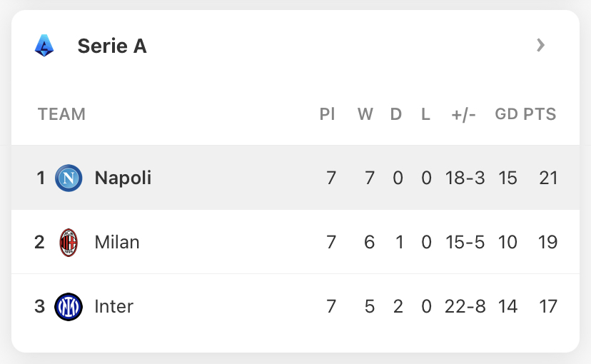Select the Pl column header
Image resolution: width=591 pixels, height=364 pixels.
pyautogui.click(x=327, y=114)
